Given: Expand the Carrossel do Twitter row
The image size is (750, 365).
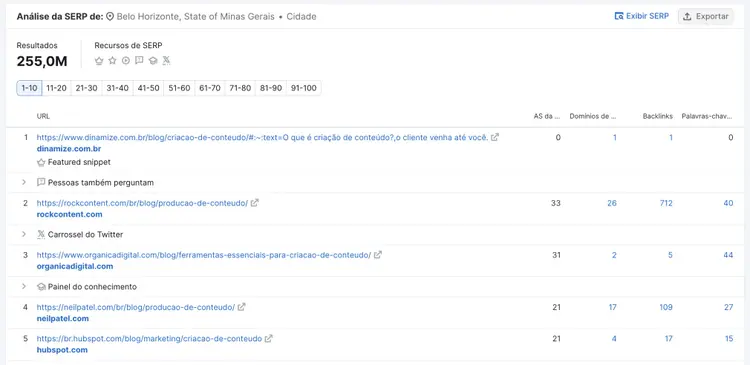Looking at the screenshot, I should point(24,234).
